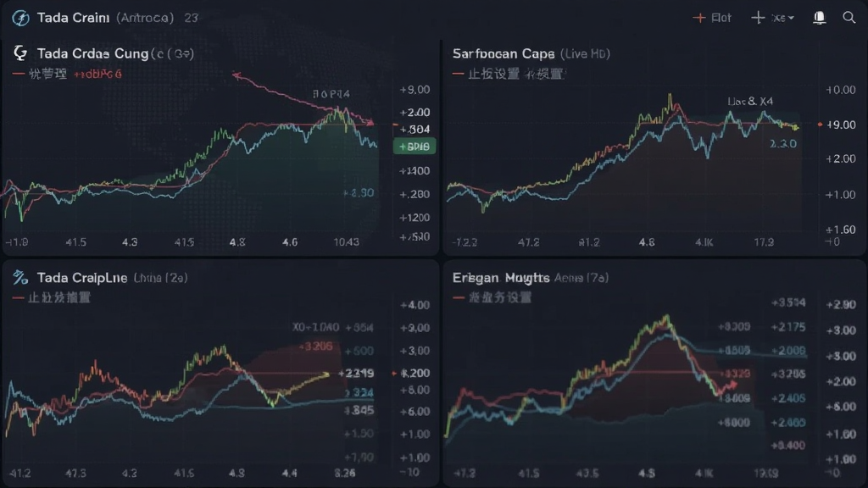This screenshot has width=868, height=488.
Task: Click the "(Live HD)" label
Action: pos(585,53)
